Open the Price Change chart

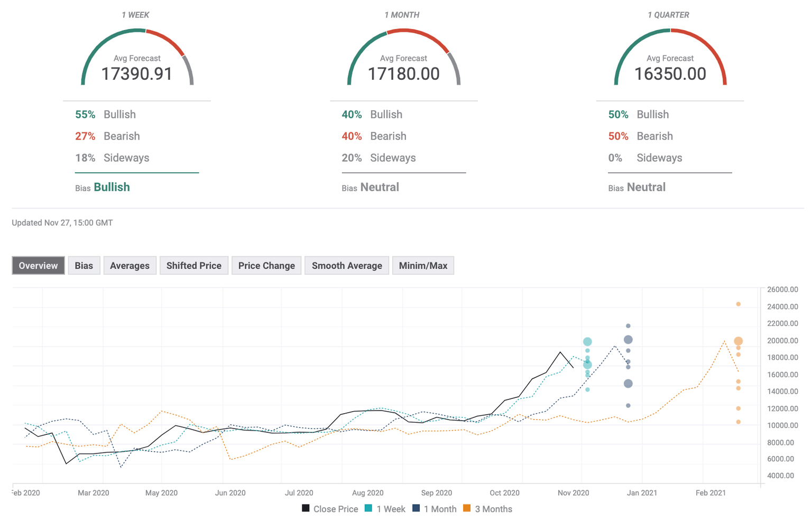[x=266, y=265]
